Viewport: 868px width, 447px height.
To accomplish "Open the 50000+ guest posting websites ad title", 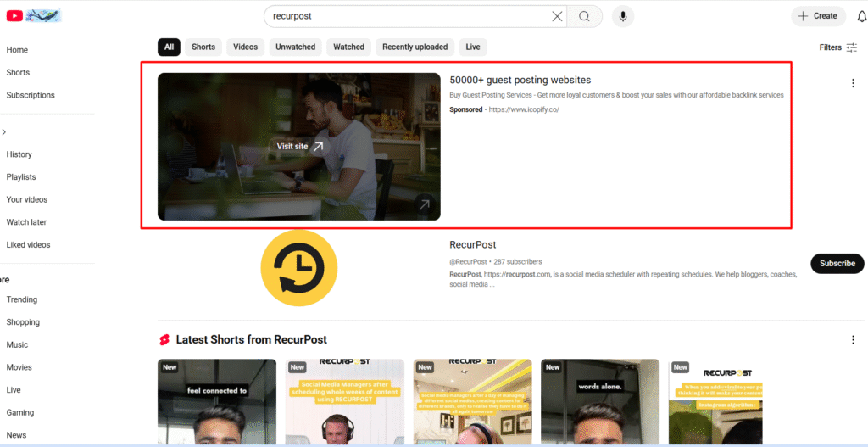I will click(520, 80).
